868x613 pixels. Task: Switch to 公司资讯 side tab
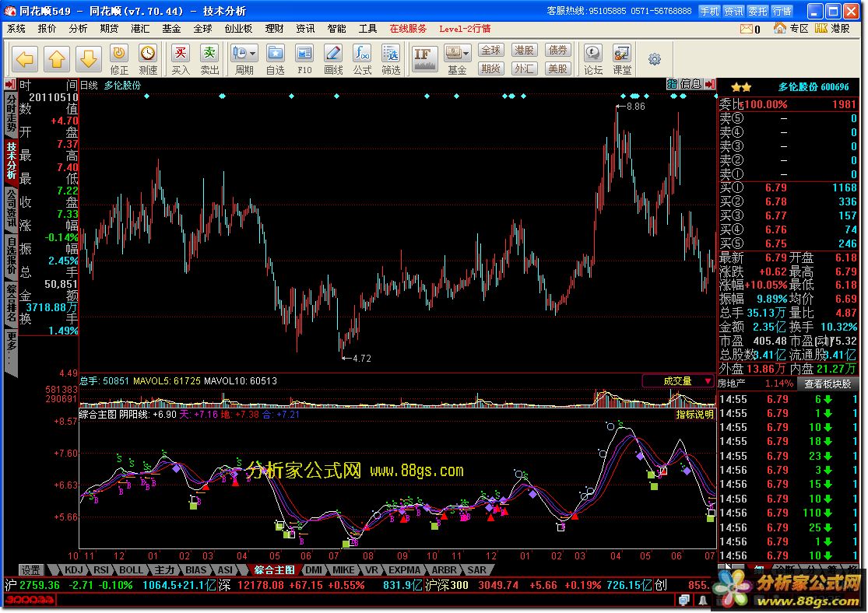[11, 210]
